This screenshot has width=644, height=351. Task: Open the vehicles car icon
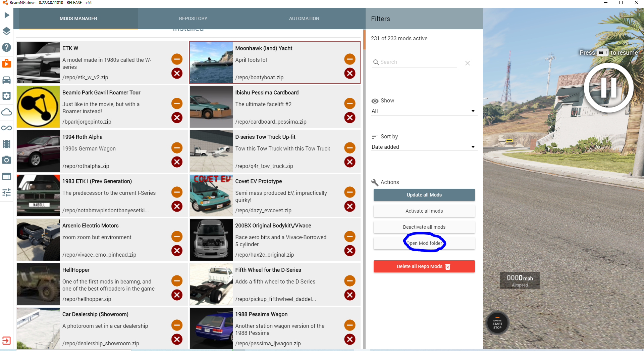coord(7,80)
